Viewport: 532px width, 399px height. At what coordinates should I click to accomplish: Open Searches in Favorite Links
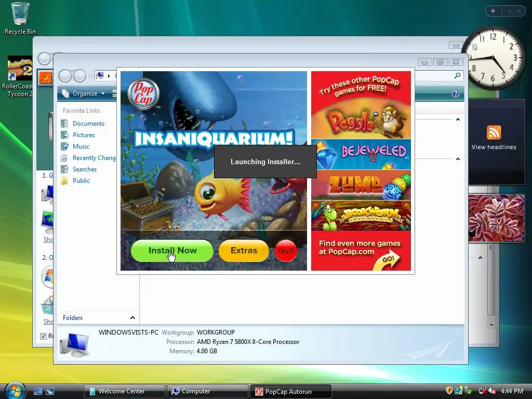[85, 169]
